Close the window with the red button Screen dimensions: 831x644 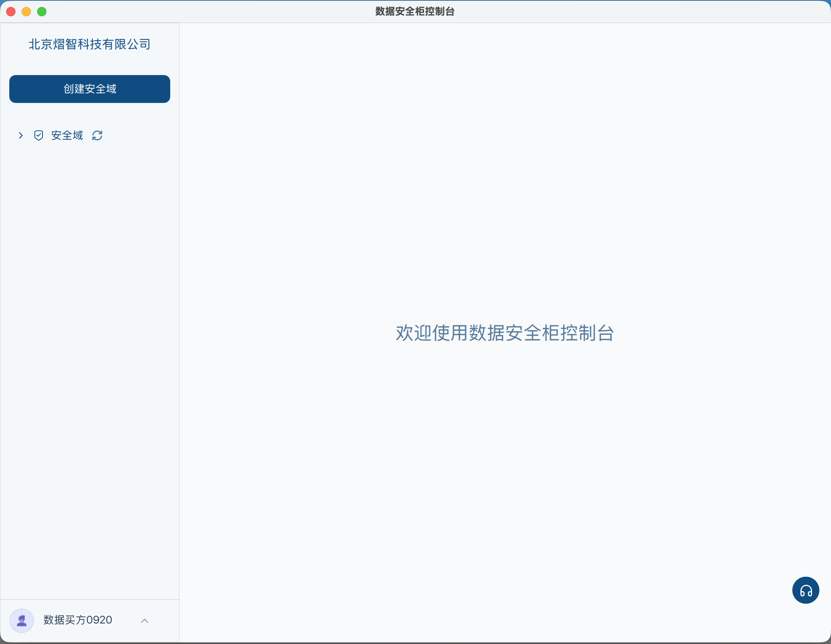coord(11,12)
